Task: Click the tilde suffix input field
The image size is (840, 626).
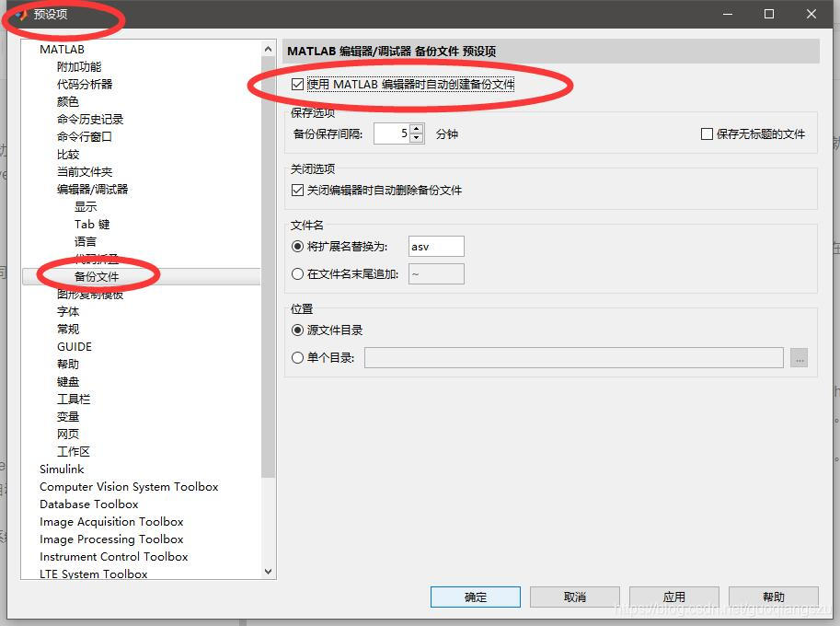Action: click(436, 274)
